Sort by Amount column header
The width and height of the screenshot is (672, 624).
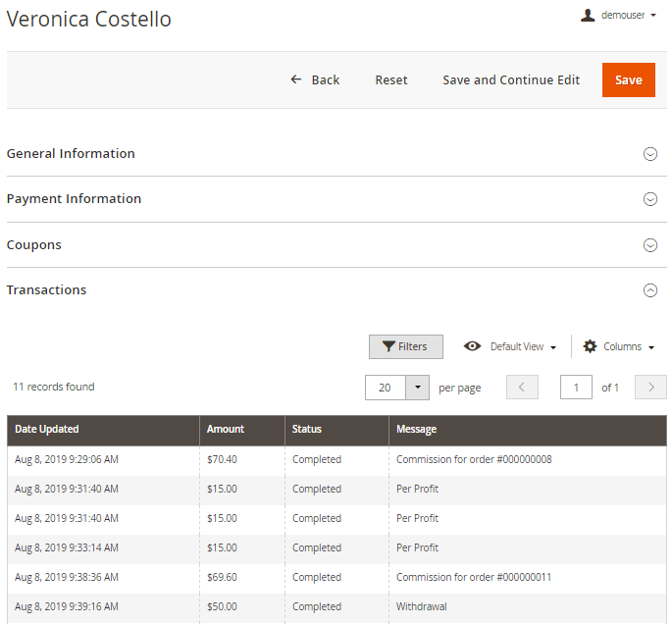pos(226,430)
